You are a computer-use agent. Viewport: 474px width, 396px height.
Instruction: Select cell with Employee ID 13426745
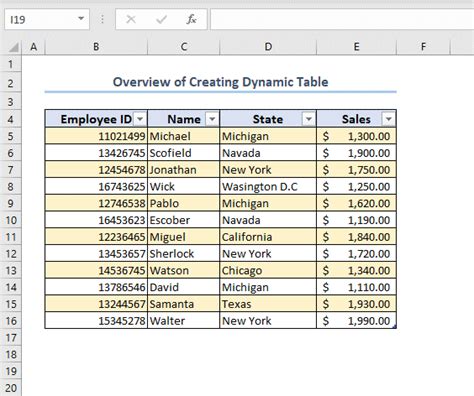pyautogui.click(x=96, y=153)
